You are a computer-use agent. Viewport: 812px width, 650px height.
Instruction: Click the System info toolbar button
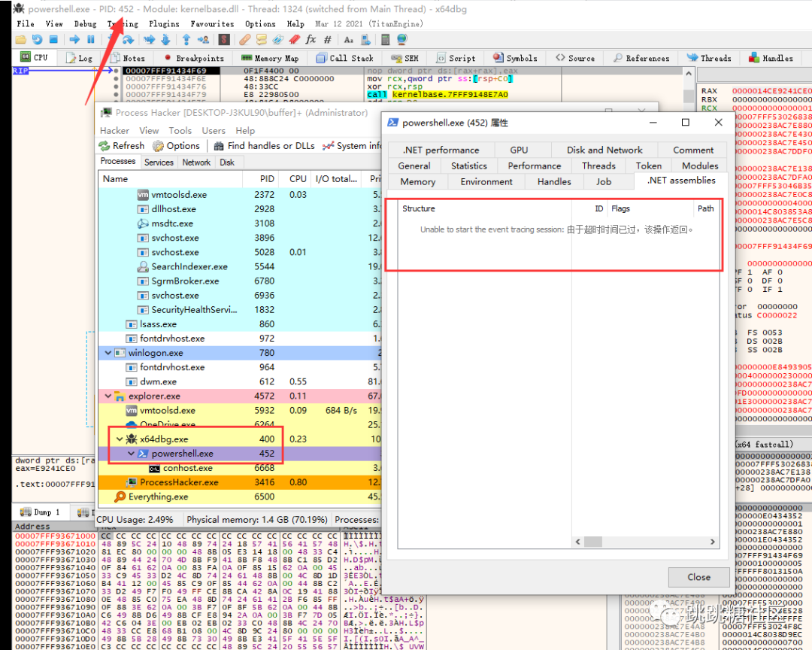[352, 146]
